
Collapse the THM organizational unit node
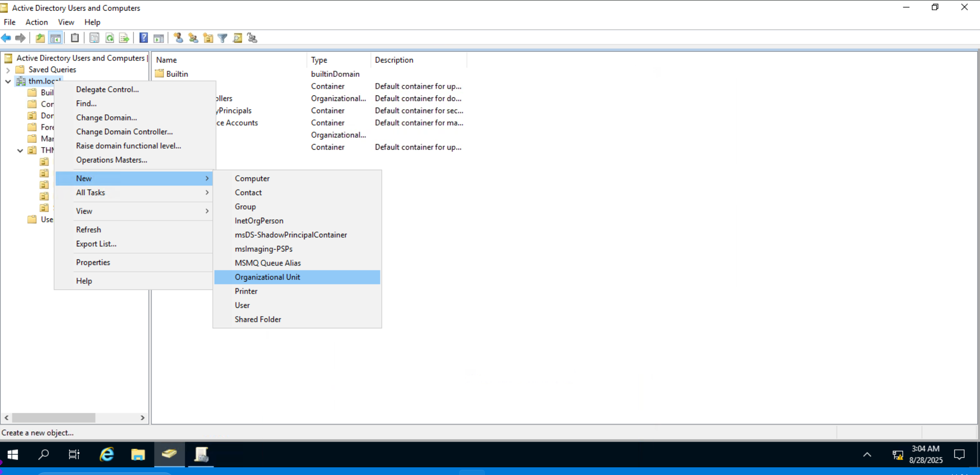[20, 151]
